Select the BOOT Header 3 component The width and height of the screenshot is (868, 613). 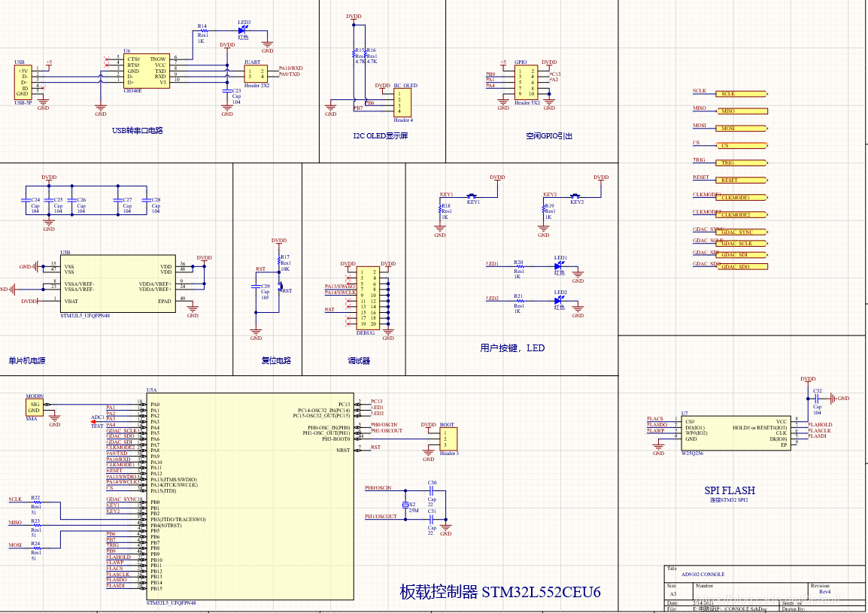click(x=448, y=439)
